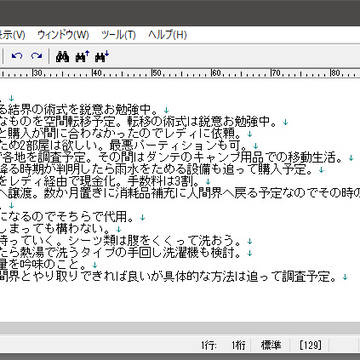The width and height of the screenshot is (360, 360).
Task: Click the Undo arrow icon
Action: click(x=17, y=56)
